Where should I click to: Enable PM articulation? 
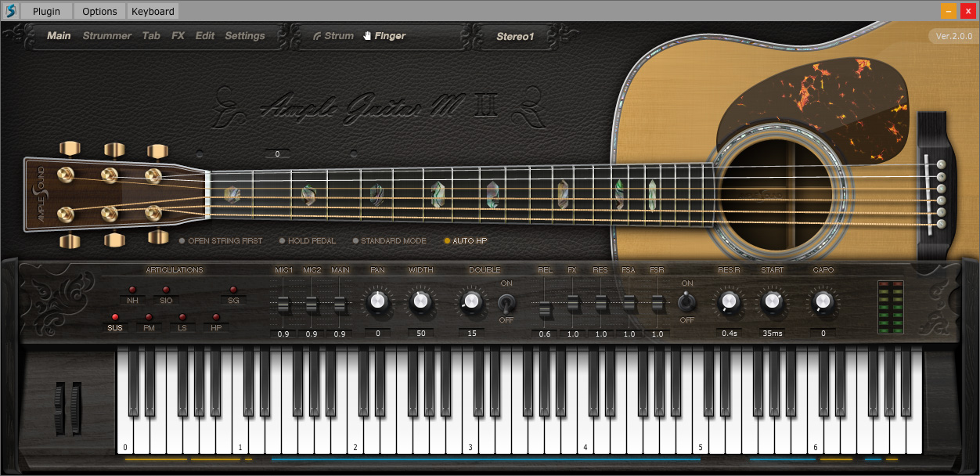tap(149, 323)
